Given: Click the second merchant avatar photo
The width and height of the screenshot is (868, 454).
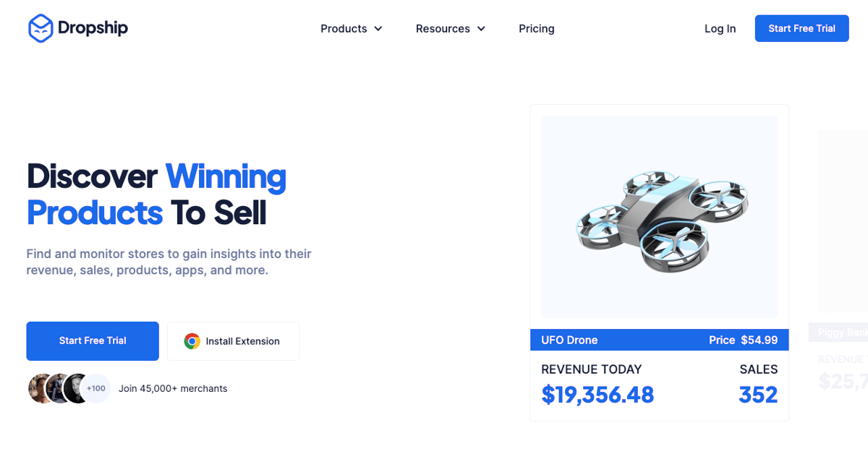Looking at the screenshot, I should [x=59, y=388].
